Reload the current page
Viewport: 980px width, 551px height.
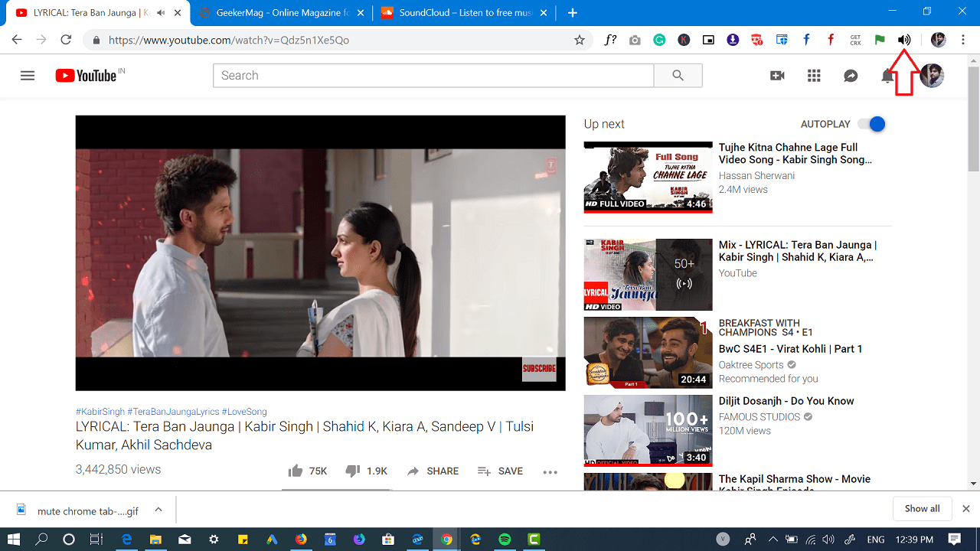pyautogui.click(x=66, y=40)
